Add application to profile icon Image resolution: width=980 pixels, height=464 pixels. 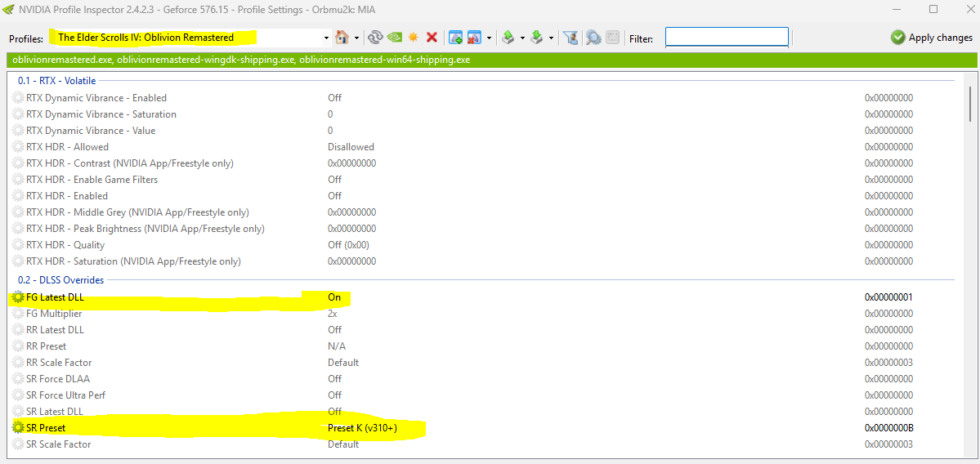point(455,38)
